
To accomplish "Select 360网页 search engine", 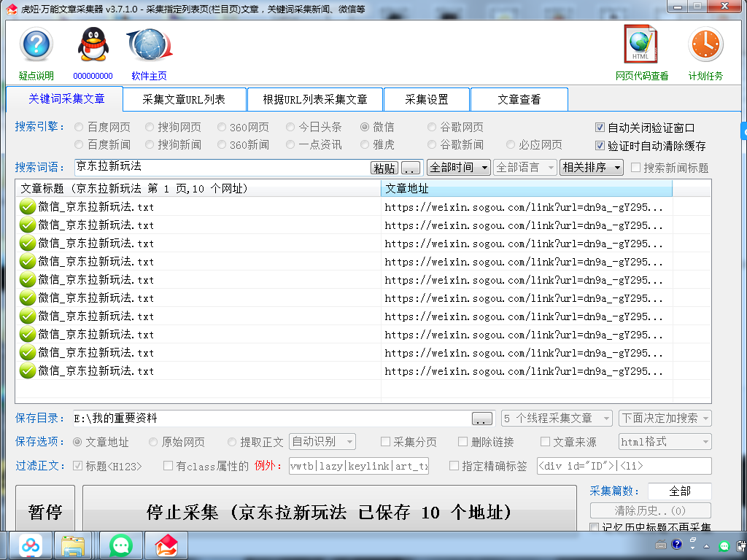I will (222, 127).
